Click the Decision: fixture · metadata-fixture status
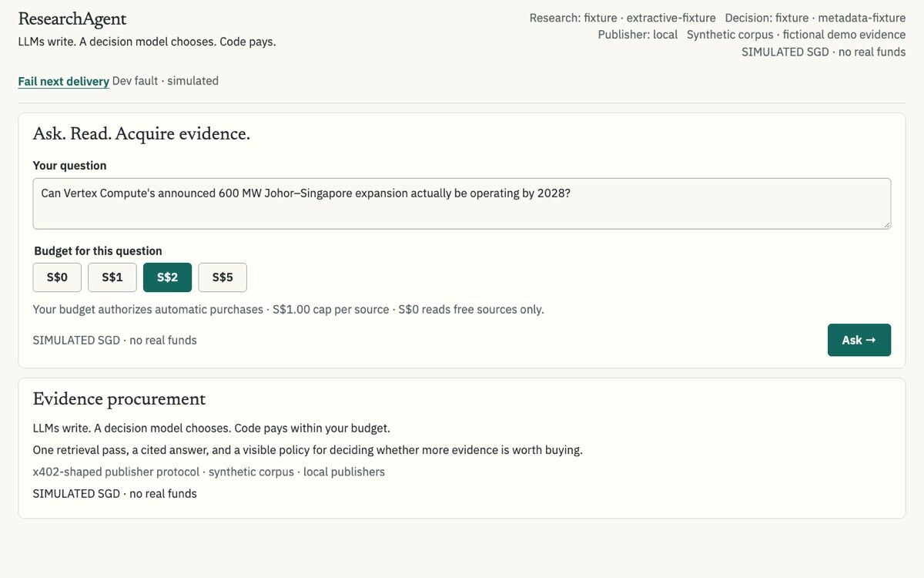Screen dimensions: 924x578 pos(815,18)
